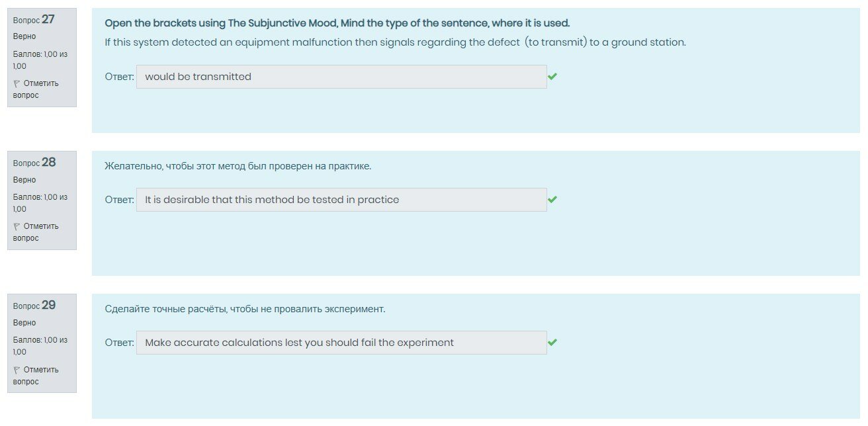This screenshot has width=868, height=426.
Task: Focus answer field with 'It is desirable that'
Action: [341, 200]
